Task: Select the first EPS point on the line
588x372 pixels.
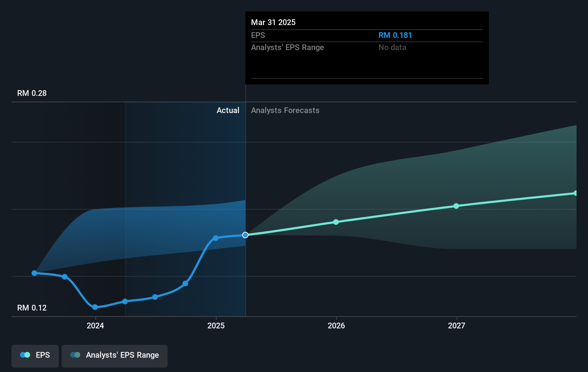Action: click(x=34, y=273)
